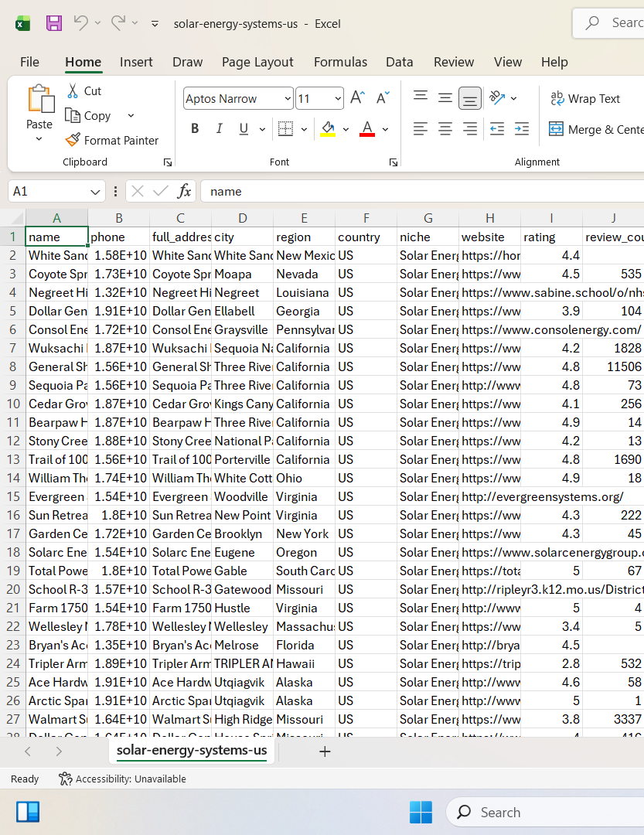Click the Copy button
644x835 pixels.
pyautogui.click(x=88, y=115)
